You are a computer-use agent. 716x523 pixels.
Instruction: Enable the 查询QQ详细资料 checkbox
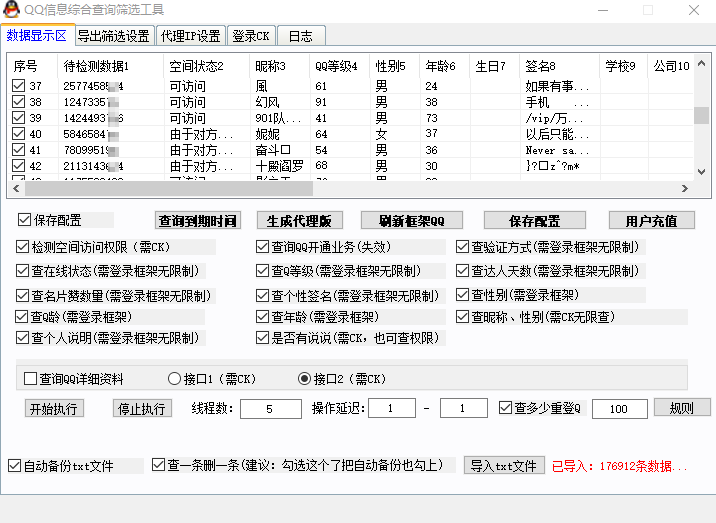tap(30, 379)
